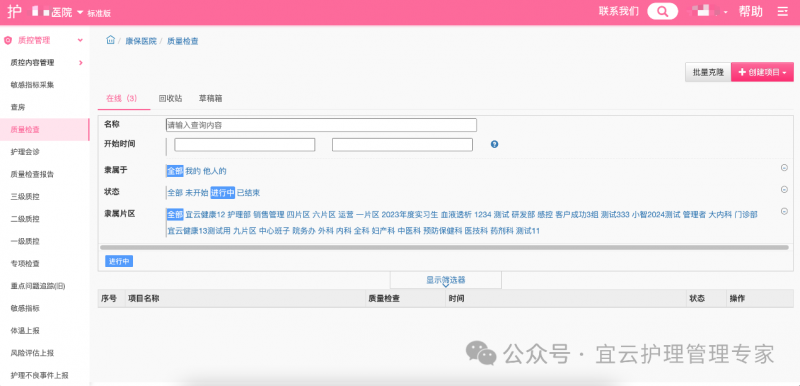Select 血液透析 in 隶属片区 filter

coord(456,215)
